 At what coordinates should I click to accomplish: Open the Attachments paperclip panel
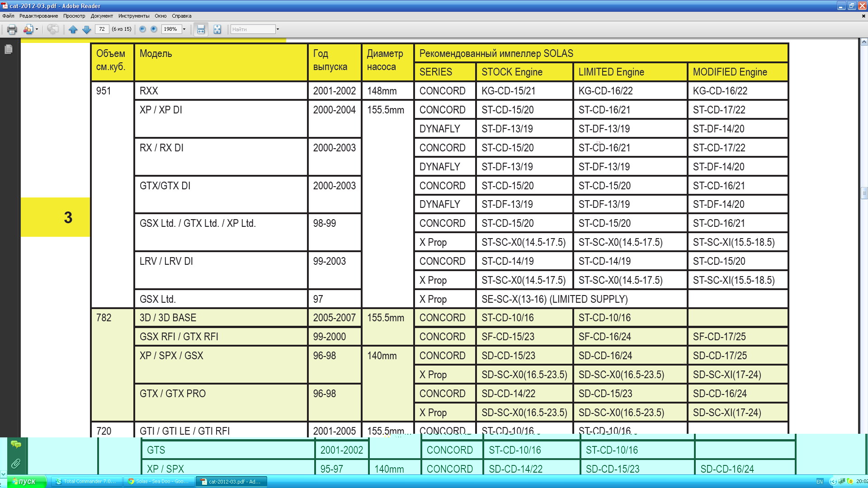point(16,464)
